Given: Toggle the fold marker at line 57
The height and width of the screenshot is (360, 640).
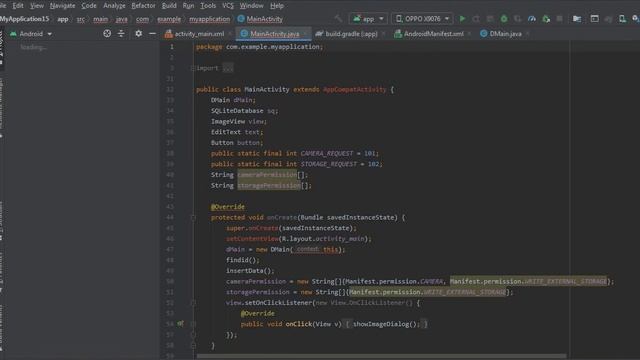Looking at the screenshot, I should coord(193,335).
